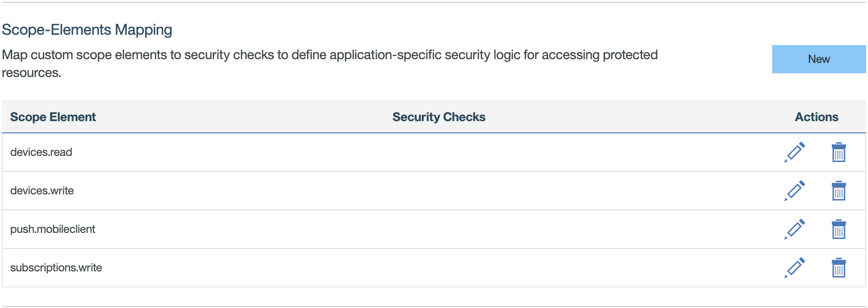Click the Security Checks column header
This screenshot has height=308, width=868.
439,117
